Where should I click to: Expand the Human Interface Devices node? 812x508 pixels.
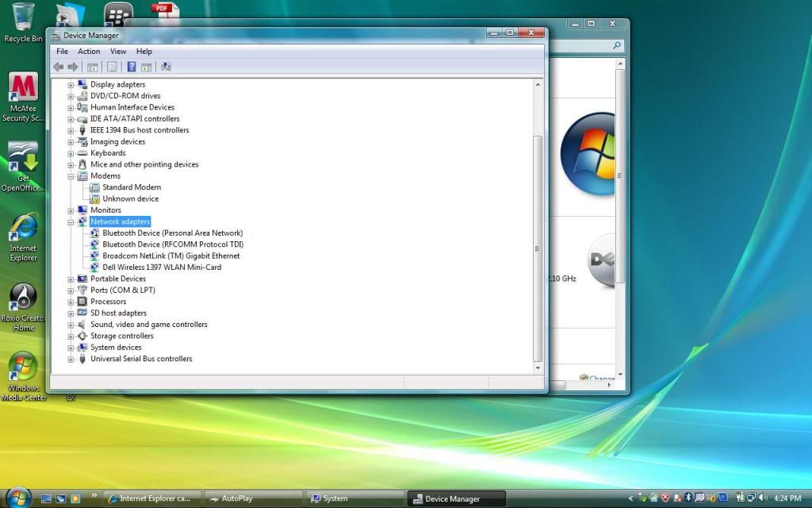click(71, 107)
